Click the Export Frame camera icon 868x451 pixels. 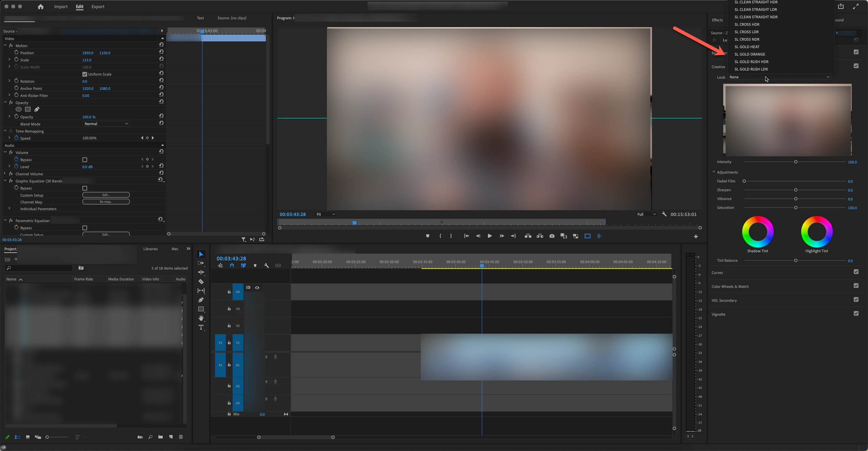click(552, 236)
